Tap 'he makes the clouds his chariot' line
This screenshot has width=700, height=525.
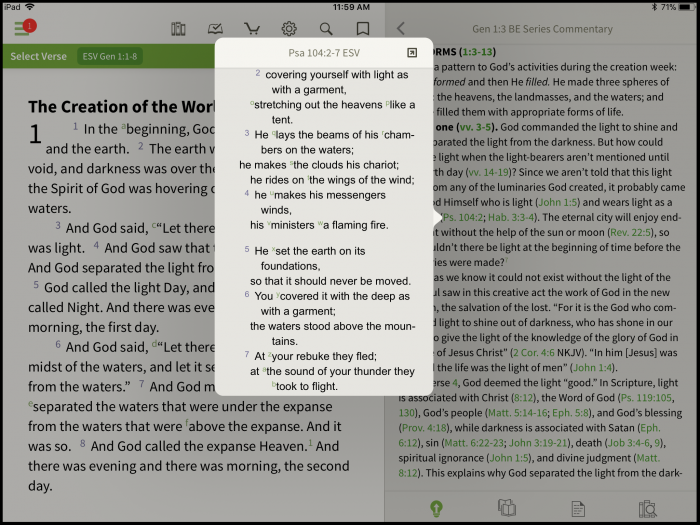pos(319,165)
